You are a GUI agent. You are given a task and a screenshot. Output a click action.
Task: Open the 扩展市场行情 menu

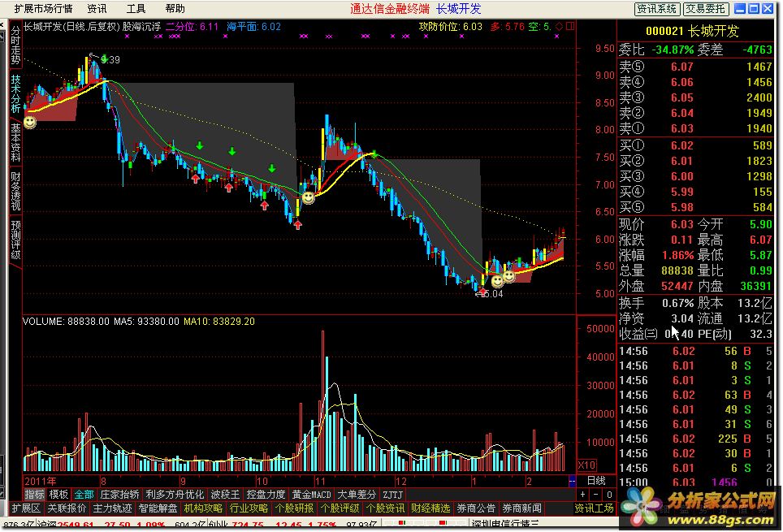pos(43,8)
